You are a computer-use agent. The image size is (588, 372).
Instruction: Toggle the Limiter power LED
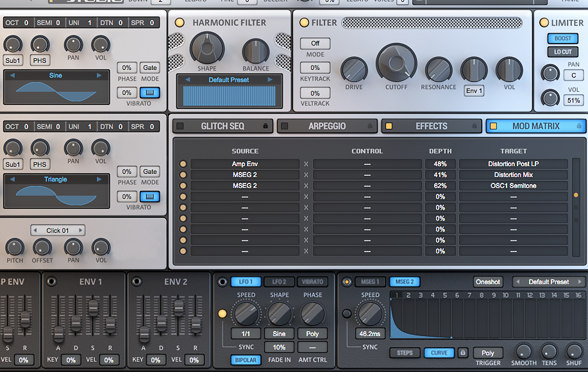[544, 22]
